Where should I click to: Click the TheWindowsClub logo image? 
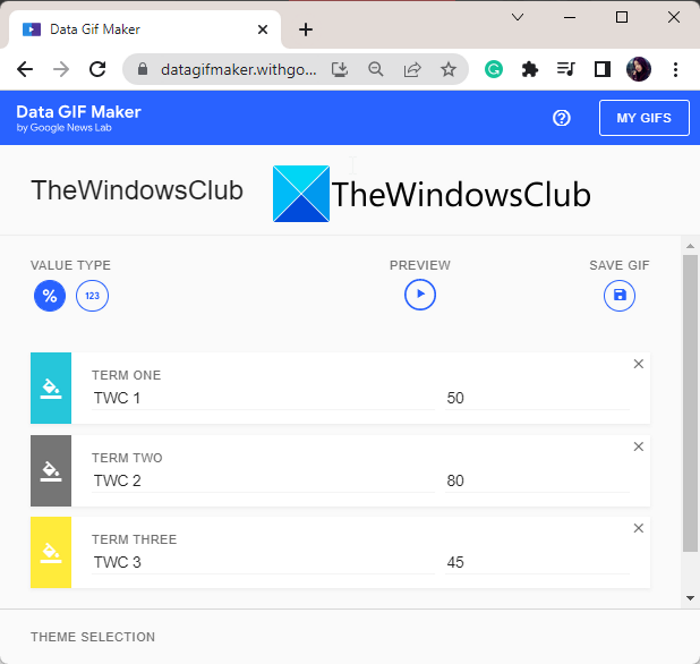click(x=432, y=194)
